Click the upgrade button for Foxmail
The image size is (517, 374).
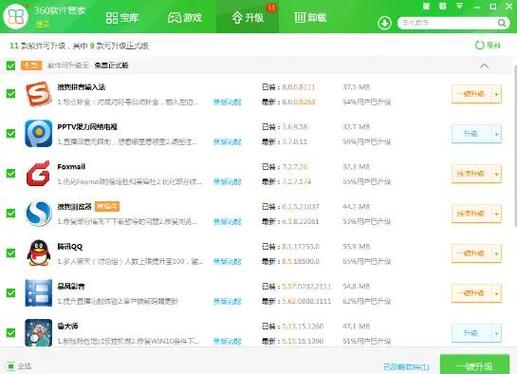coord(471,174)
